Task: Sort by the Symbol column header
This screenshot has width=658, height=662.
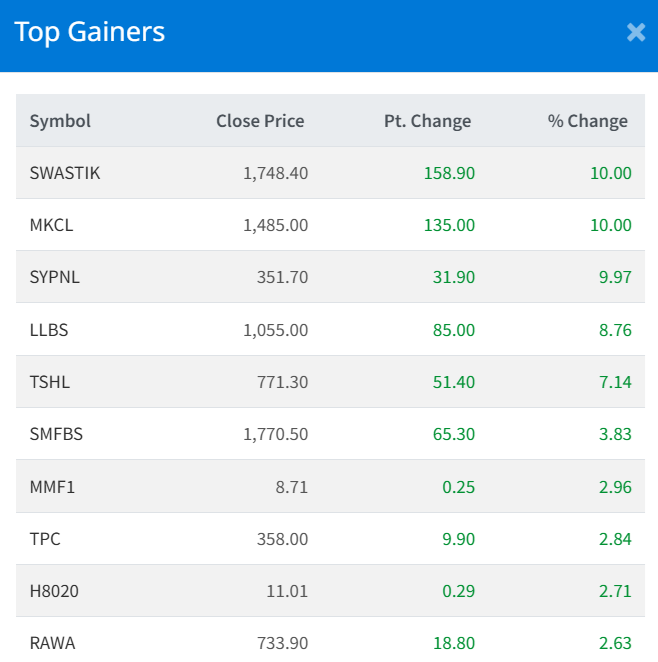Action: point(60,121)
